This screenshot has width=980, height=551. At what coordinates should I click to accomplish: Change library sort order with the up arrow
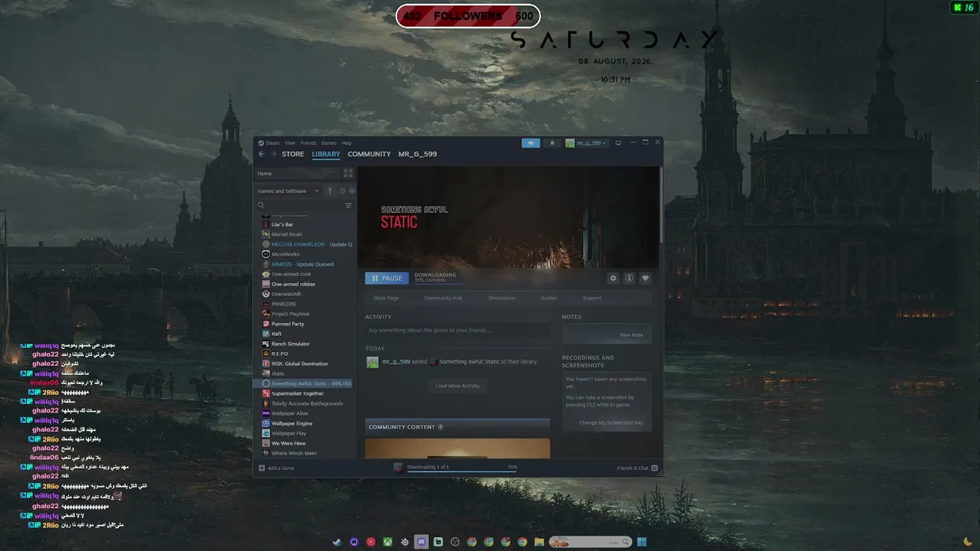tap(330, 191)
